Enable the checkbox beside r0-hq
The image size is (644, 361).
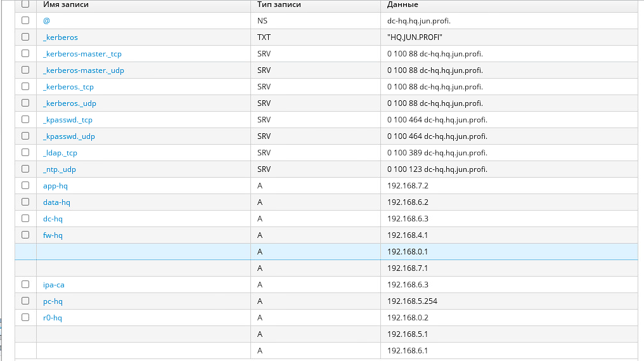click(25, 317)
